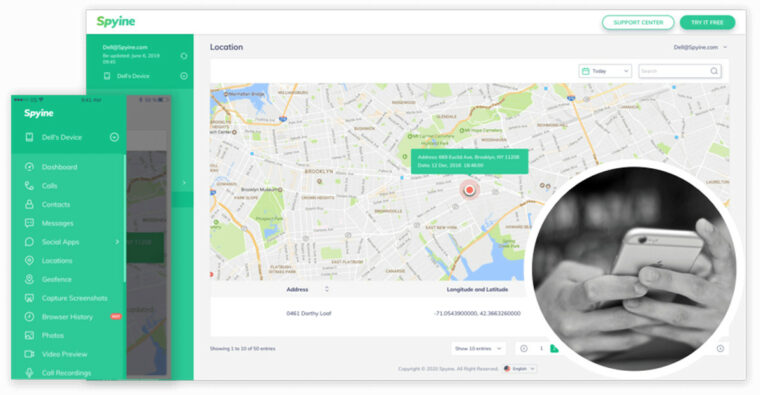Click the calendar icon in date filter
Viewport: 760px width, 395px height.
coord(586,71)
